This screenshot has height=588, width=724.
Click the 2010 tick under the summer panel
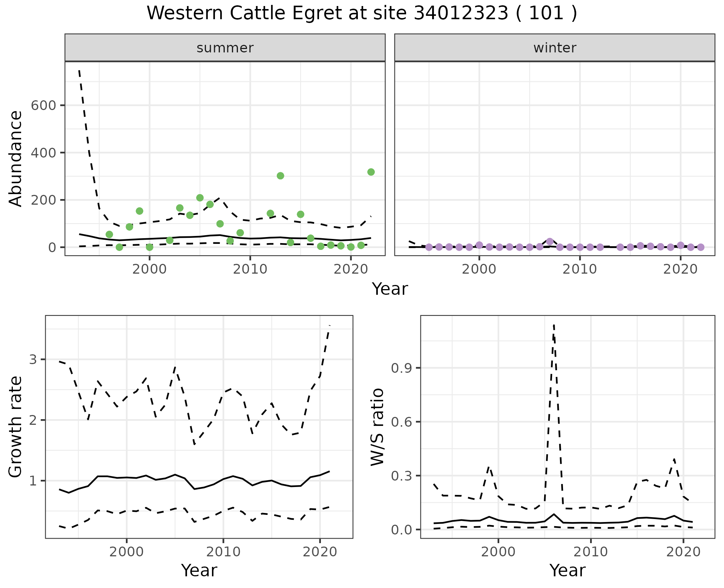[x=250, y=269]
